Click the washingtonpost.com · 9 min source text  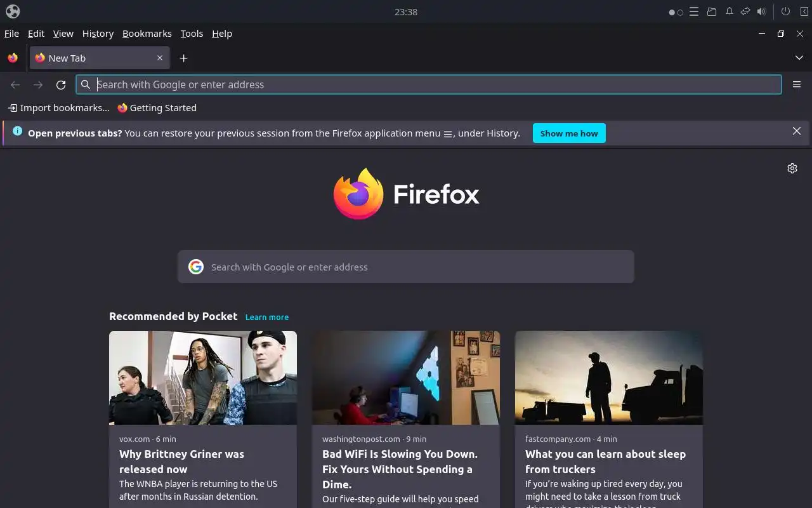pos(374,439)
